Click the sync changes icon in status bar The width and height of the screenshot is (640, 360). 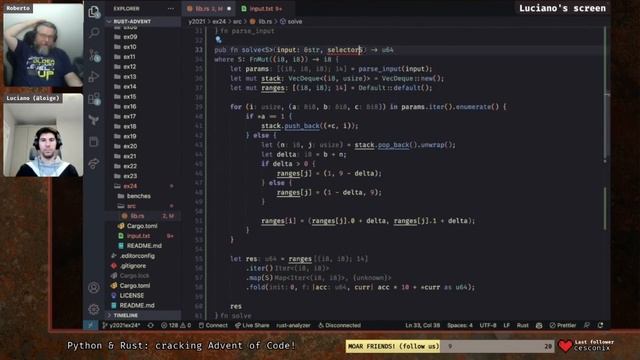point(151,325)
